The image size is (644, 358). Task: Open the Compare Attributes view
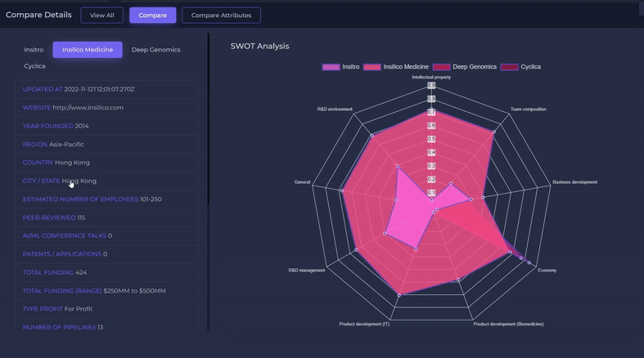(x=221, y=15)
